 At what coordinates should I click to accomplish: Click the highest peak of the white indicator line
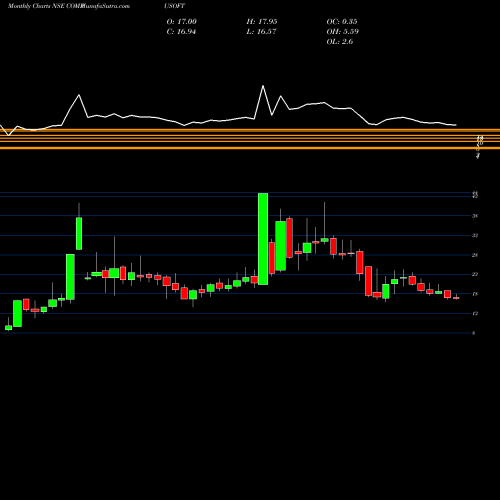pyautogui.click(x=263, y=86)
